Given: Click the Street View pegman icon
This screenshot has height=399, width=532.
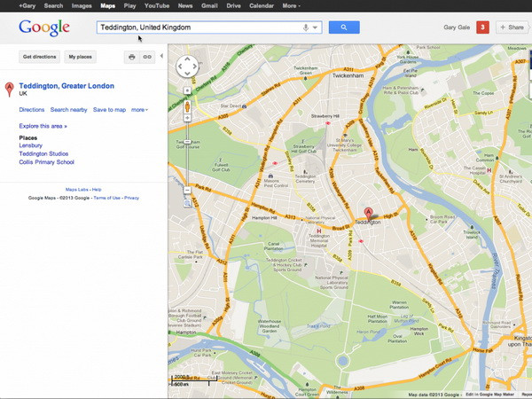Looking at the screenshot, I should (x=187, y=107).
